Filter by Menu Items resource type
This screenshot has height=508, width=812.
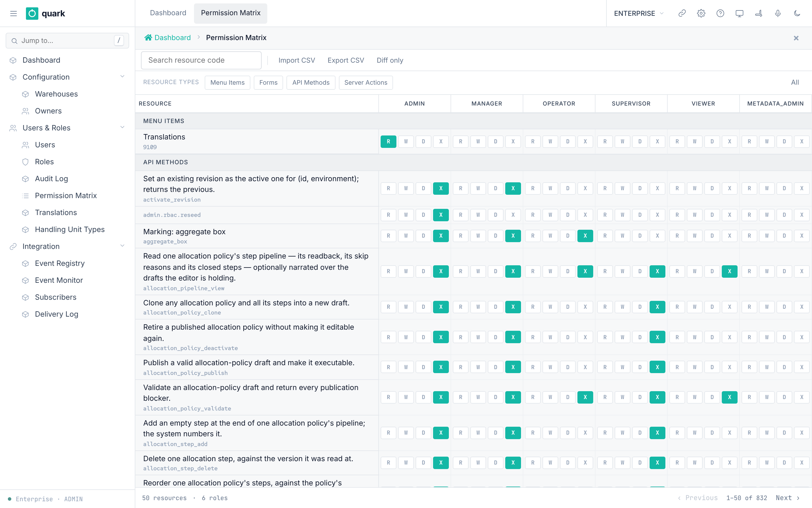227,83
